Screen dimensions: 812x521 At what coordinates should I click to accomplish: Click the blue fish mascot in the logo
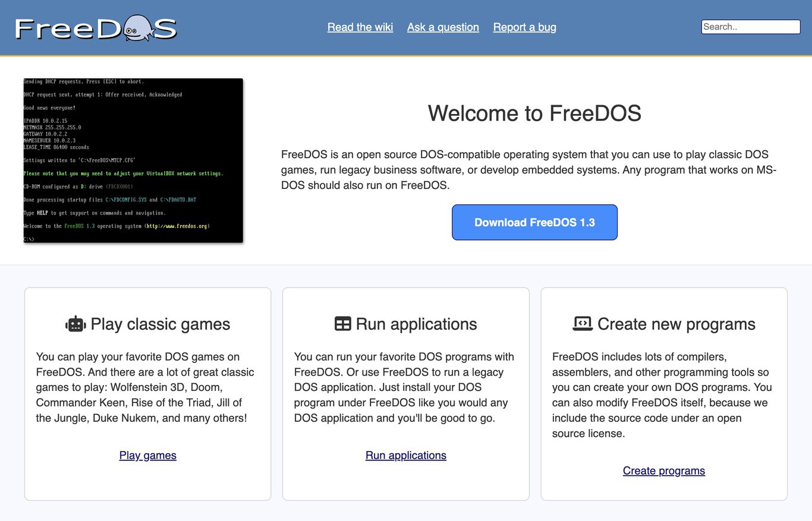(139, 28)
